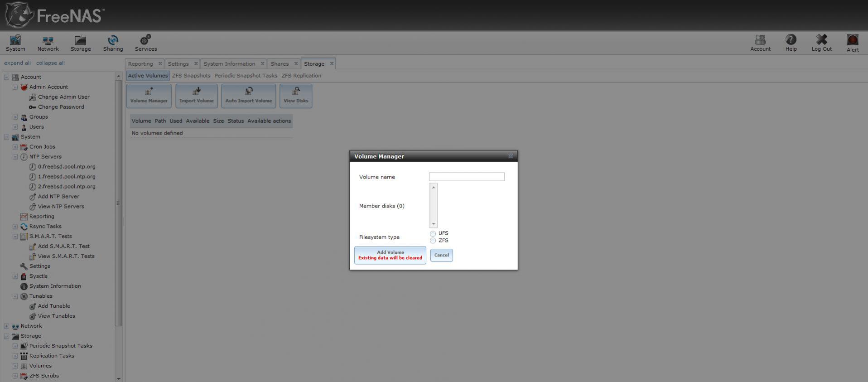The image size is (868, 382).
Task: Expand the Sysctls tree node
Action: click(x=15, y=276)
